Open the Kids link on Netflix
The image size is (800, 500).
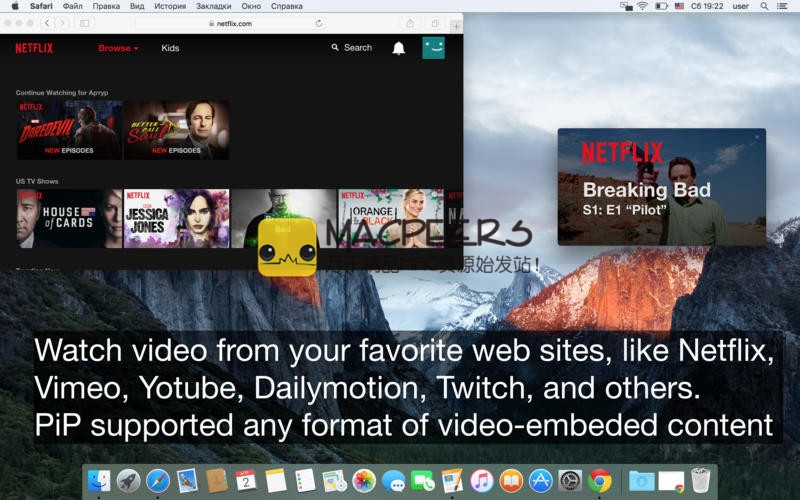[170, 48]
